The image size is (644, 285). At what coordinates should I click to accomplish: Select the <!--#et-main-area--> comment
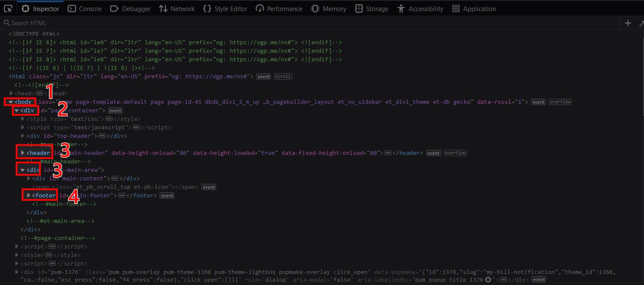(x=60, y=221)
